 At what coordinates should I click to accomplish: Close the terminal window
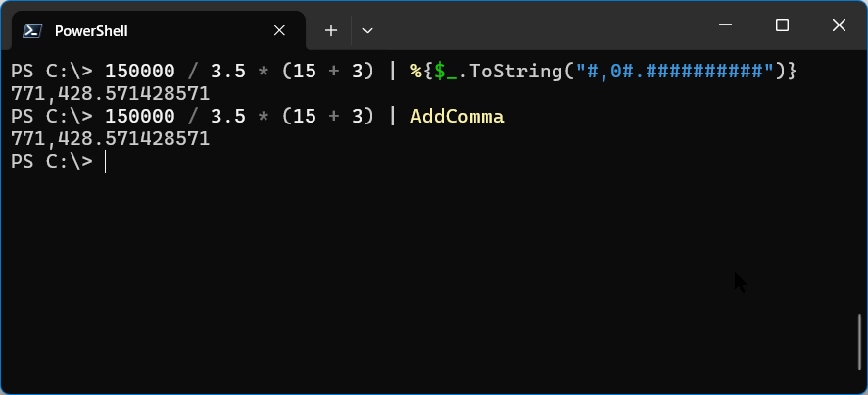click(x=839, y=25)
